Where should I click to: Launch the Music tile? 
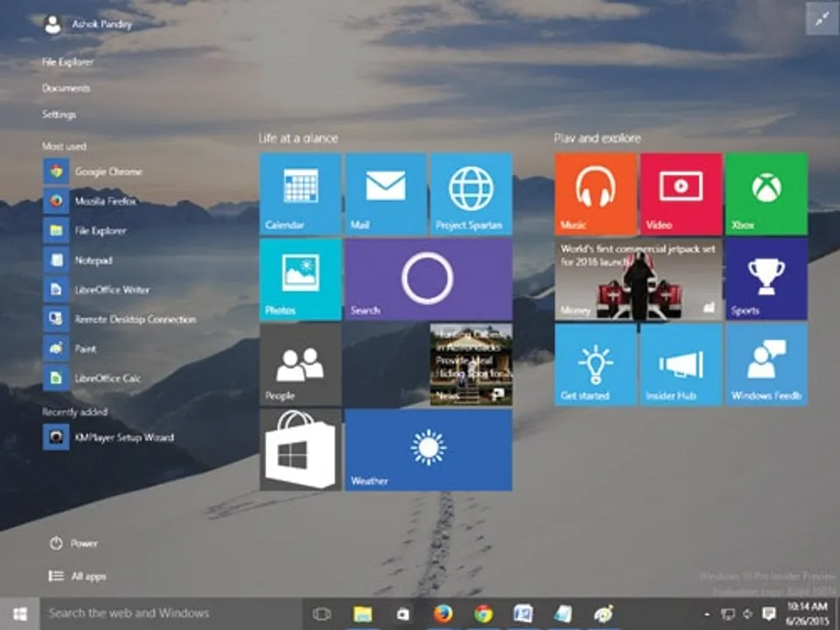point(595,194)
